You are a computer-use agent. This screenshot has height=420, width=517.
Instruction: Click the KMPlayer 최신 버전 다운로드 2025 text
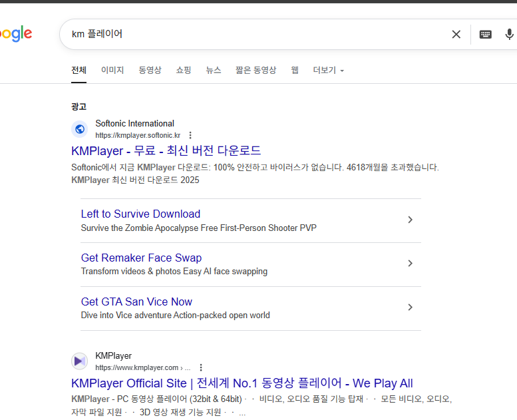pos(135,180)
